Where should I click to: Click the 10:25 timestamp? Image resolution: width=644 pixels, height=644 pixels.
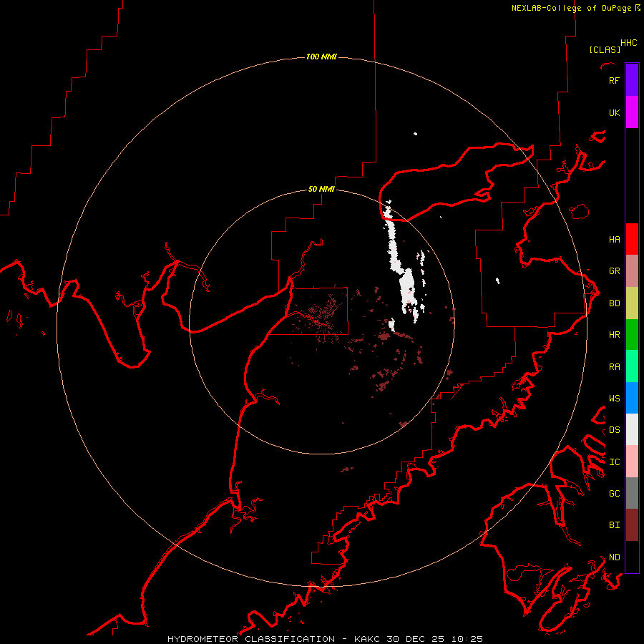click(x=467, y=639)
